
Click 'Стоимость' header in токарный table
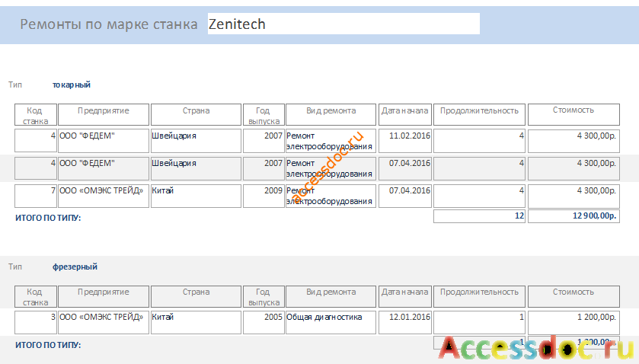coord(574,114)
